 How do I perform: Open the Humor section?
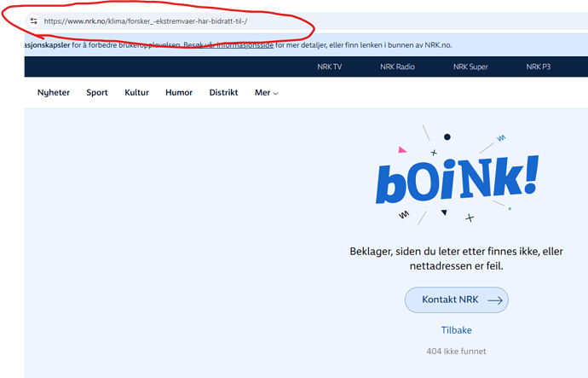coord(179,93)
